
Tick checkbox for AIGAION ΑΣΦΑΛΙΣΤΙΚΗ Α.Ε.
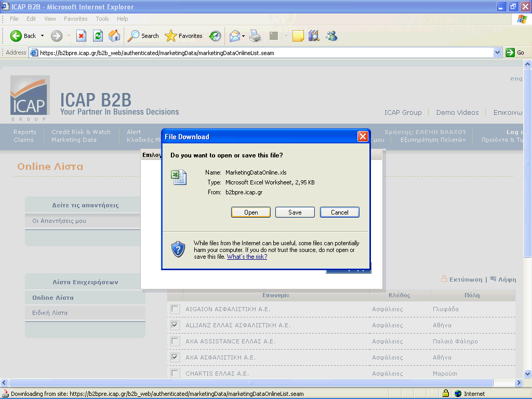tap(175, 309)
